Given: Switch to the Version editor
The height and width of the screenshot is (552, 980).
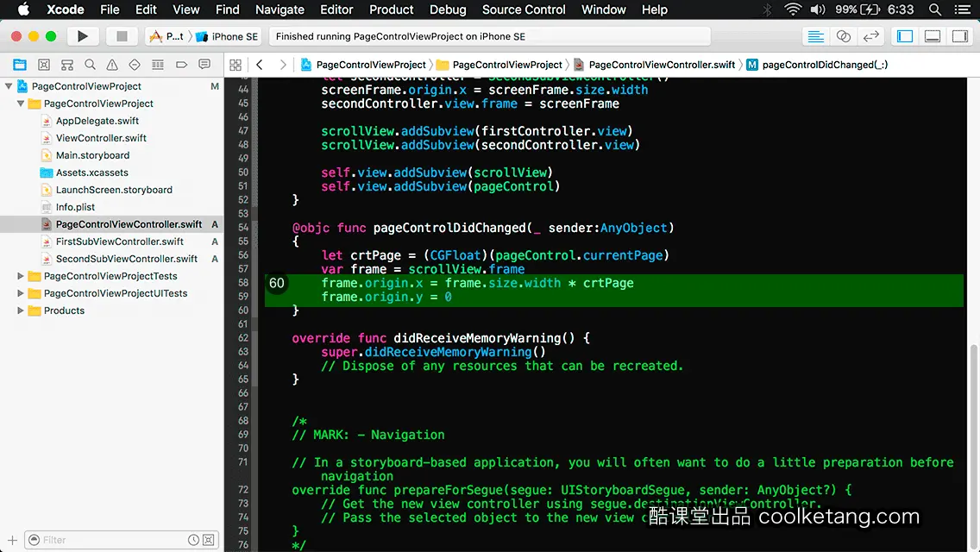Looking at the screenshot, I should 870,36.
